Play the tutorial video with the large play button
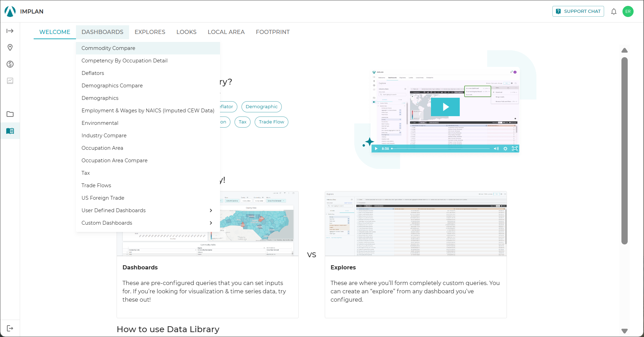Image resolution: width=644 pixels, height=337 pixels. tap(445, 107)
